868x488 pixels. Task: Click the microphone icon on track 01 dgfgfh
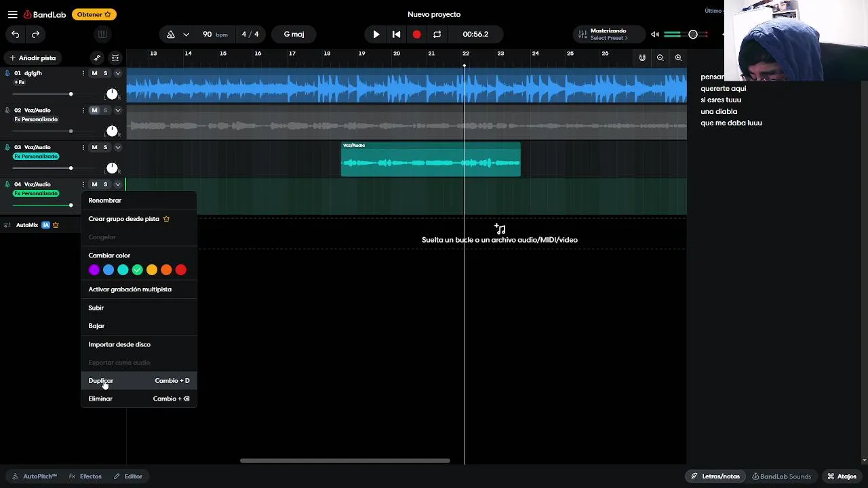click(7, 73)
